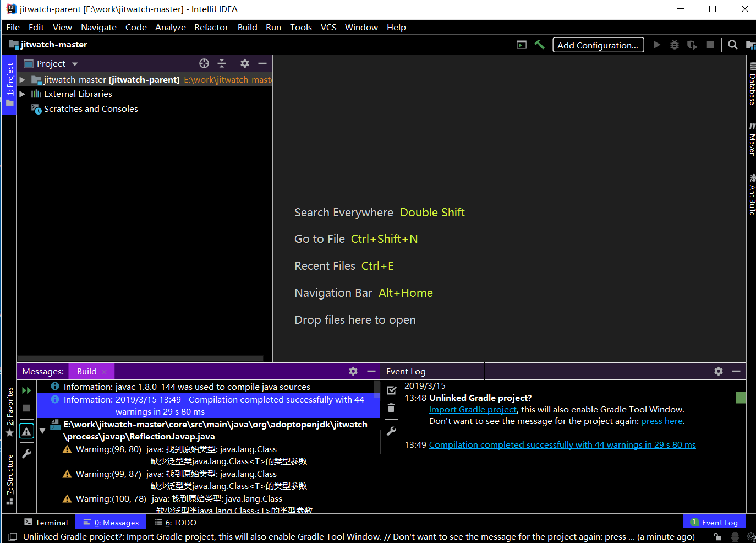Click the Import Gradle project link

[473, 409]
